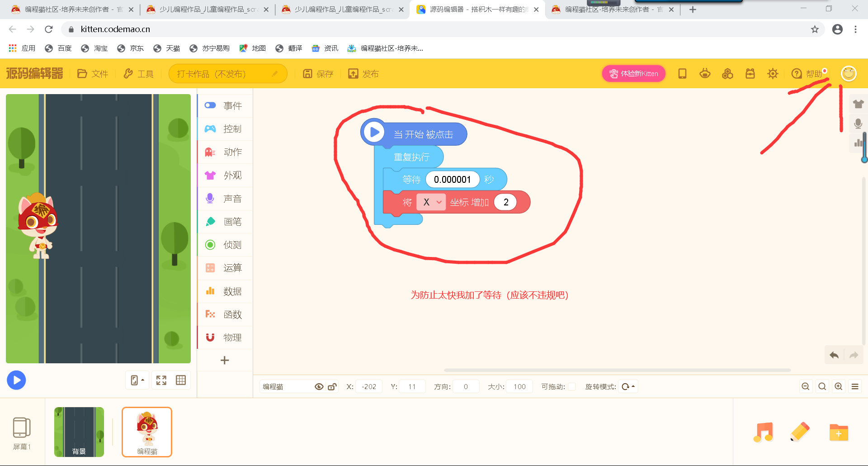
Task: Click the 体验新Kitten button
Action: pos(633,74)
